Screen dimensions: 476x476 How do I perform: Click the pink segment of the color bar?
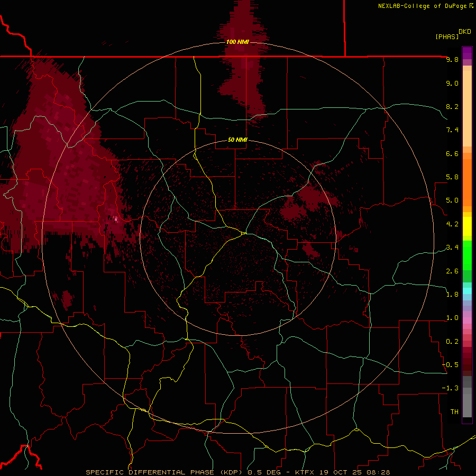467,321
